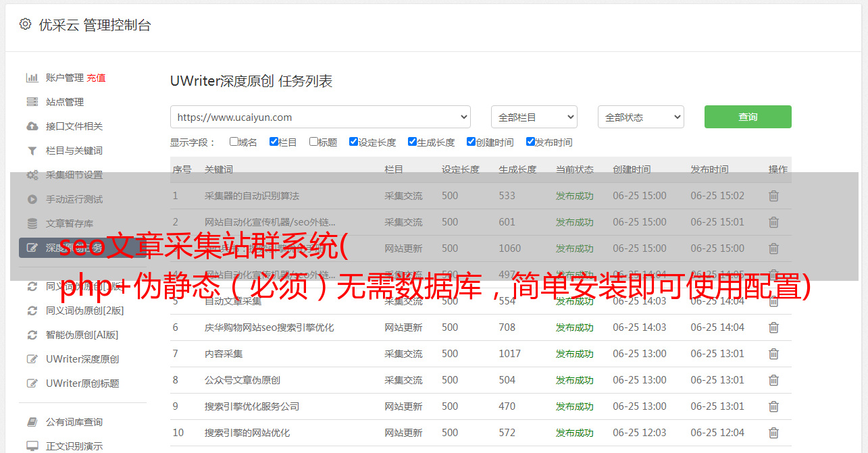Open the 全部状态 dropdown

tap(641, 117)
